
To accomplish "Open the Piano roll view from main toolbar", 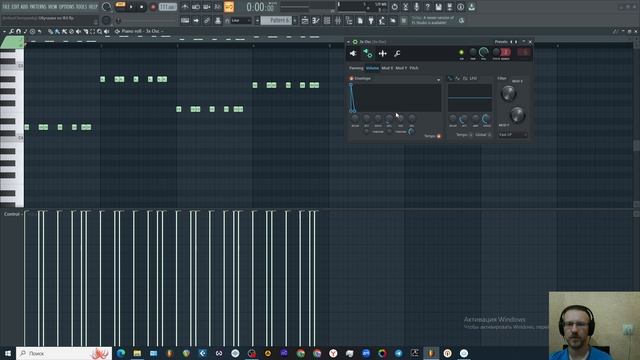I will (316, 20).
